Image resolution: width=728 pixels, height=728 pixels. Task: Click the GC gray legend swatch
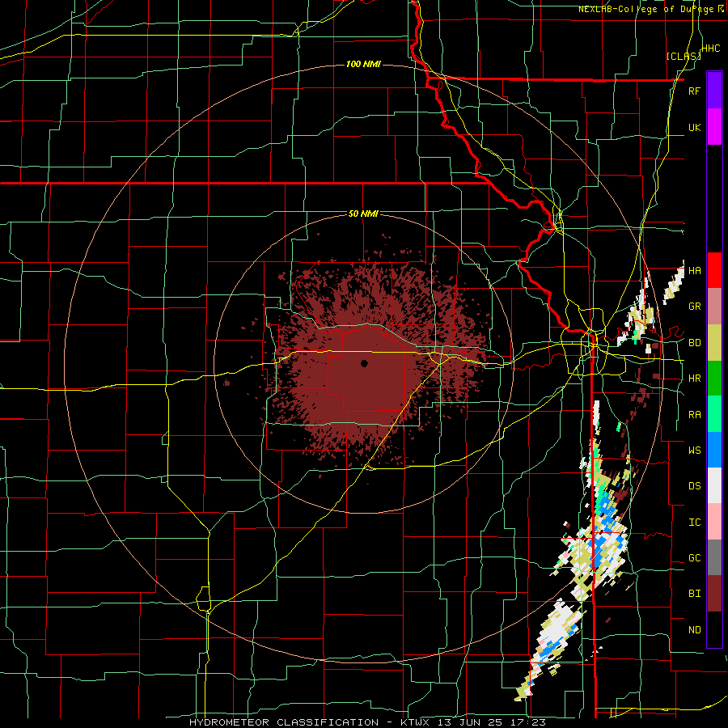point(714,557)
